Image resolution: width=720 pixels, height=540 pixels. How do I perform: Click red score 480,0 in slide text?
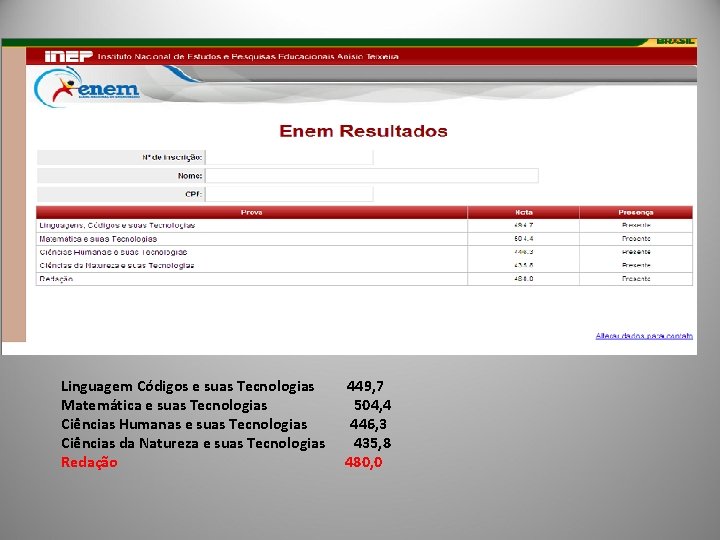point(363,462)
